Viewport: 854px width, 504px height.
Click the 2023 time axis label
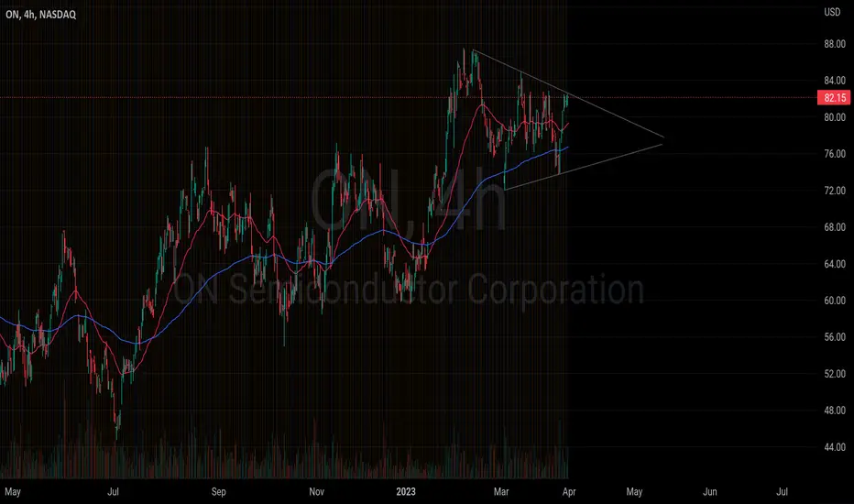406,491
